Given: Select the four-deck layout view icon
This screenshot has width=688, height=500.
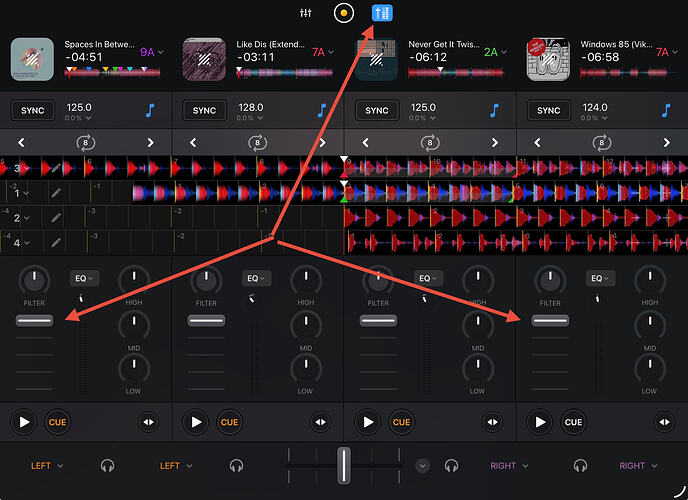Looking at the screenshot, I should [x=381, y=14].
